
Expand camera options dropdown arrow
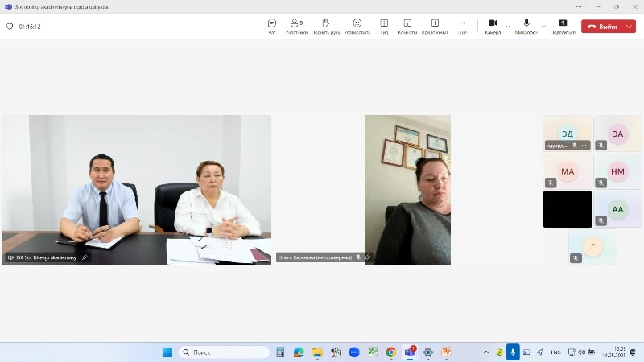click(x=508, y=27)
